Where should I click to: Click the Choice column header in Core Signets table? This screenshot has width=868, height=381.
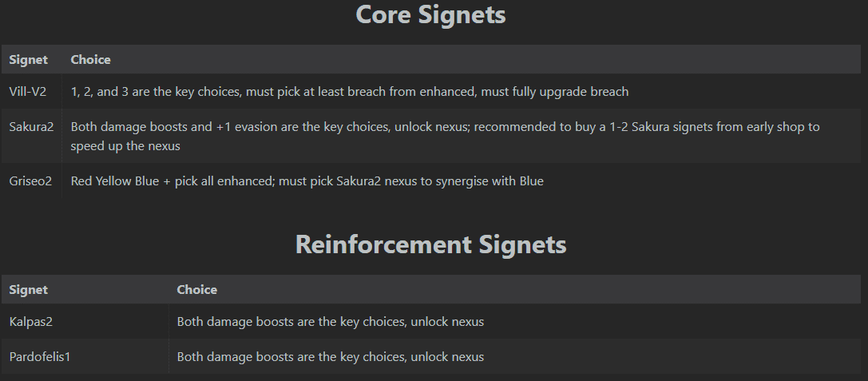click(90, 60)
